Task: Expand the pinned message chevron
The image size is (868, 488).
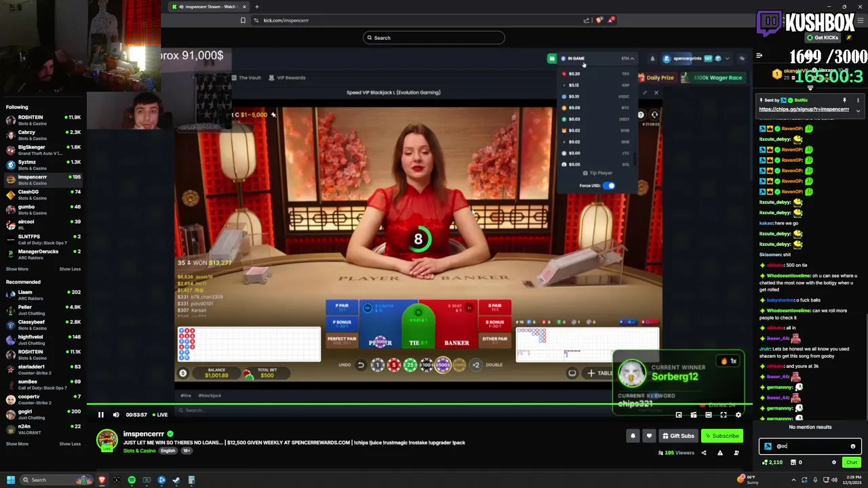Action: click(858, 110)
